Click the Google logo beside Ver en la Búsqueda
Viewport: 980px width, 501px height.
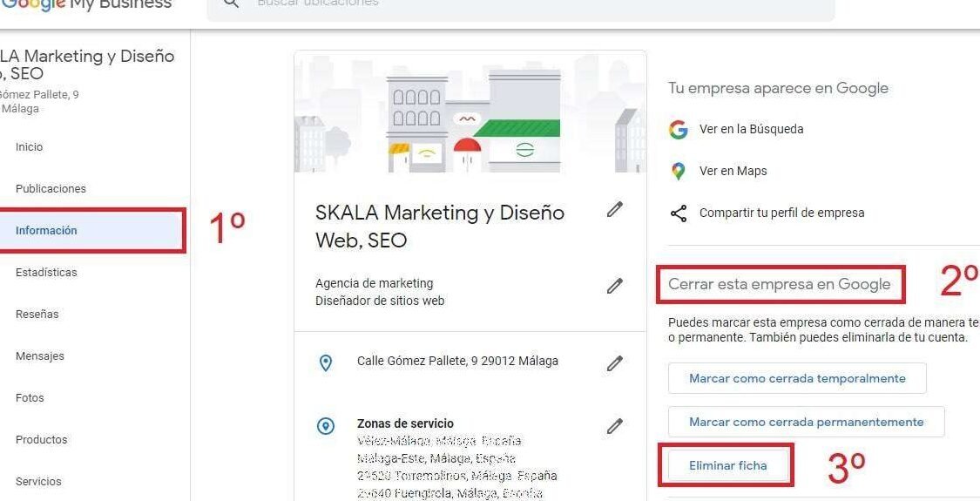(678, 130)
